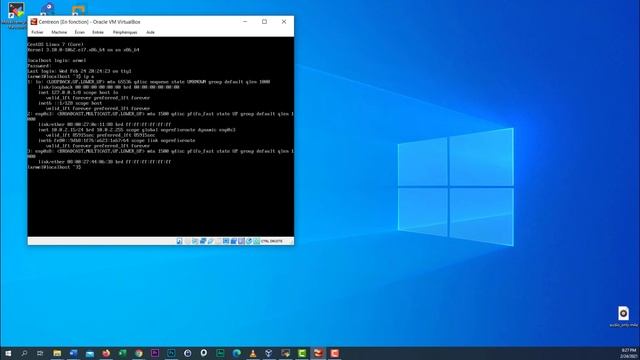
Task: Launch VLC media player from the taskbar
Action: click(x=253, y=353)
